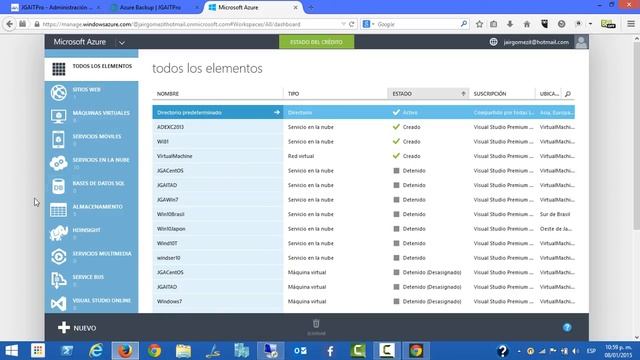640x360 pixels.
Task: Open Servicios Multimedia sidebar icon
Action: 59,257
